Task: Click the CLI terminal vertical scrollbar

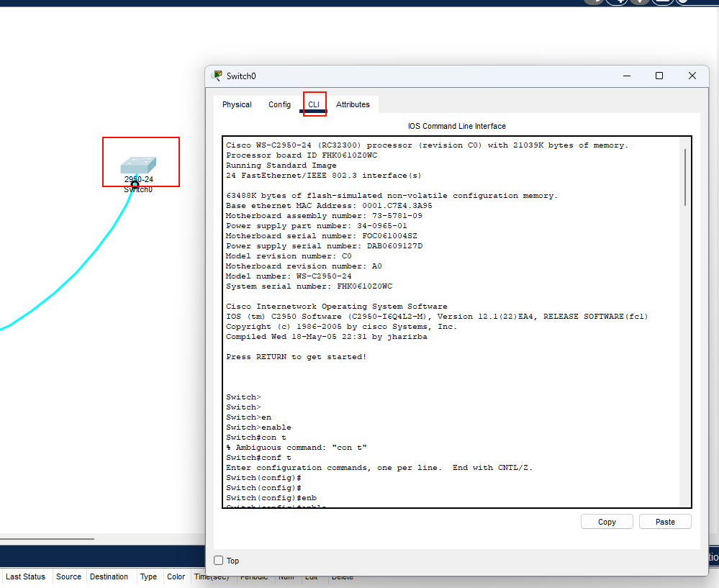Action: click(x=685, y=178)
